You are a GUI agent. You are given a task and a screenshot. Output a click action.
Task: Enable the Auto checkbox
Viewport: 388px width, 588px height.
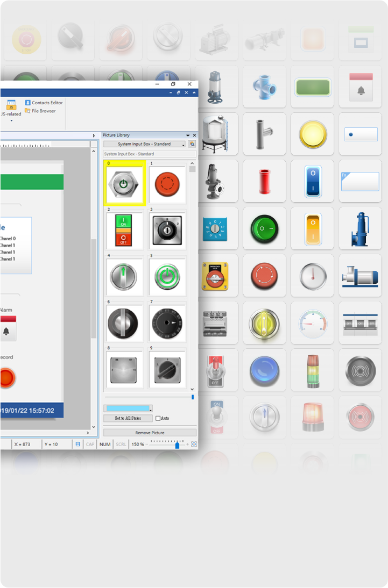[x=158, y=418]
